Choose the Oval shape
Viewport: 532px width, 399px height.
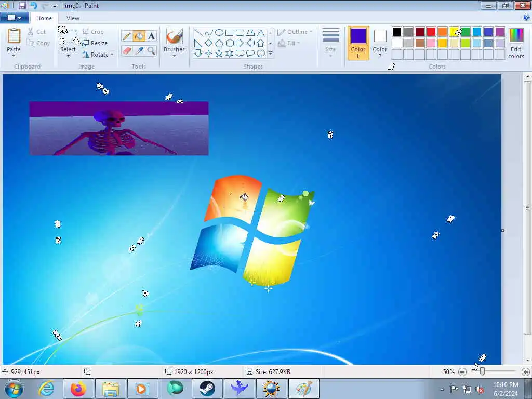point(219,33)
